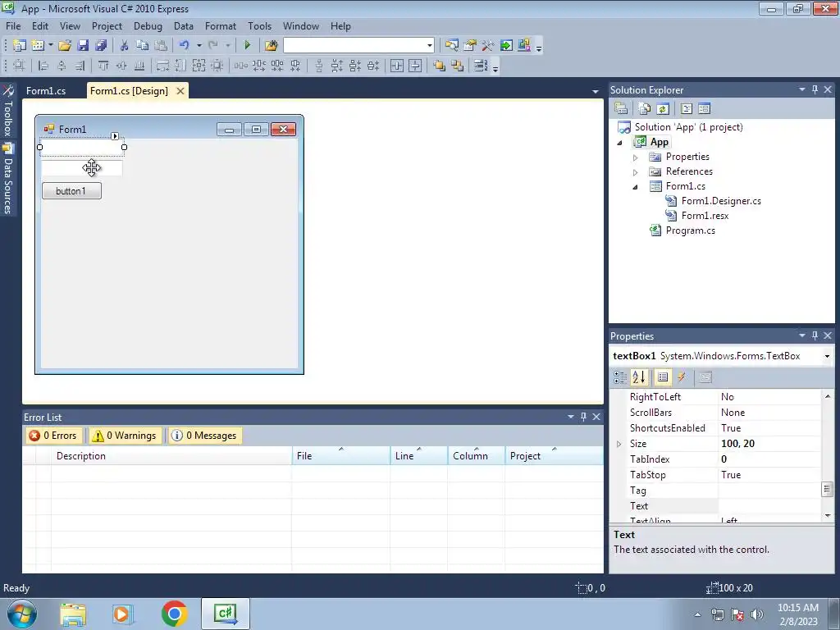The image size is (840, 630).
Task: Open the Tools menu
Action: [259, 26]
